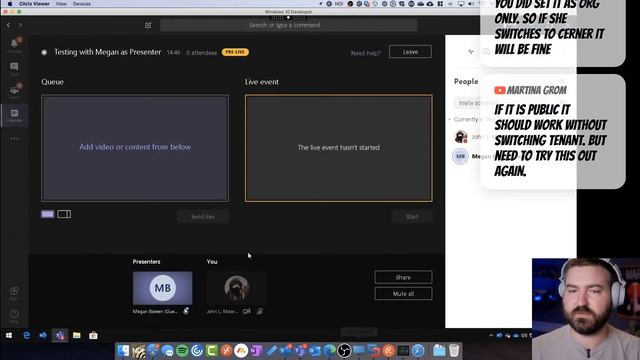The image size is (640, 360).
Task: Open the Apps store sidebar icon
Action: (14, 292)
